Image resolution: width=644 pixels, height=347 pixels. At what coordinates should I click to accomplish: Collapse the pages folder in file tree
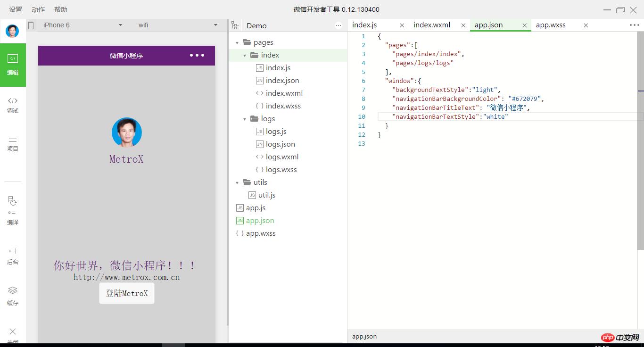point(237,42)
